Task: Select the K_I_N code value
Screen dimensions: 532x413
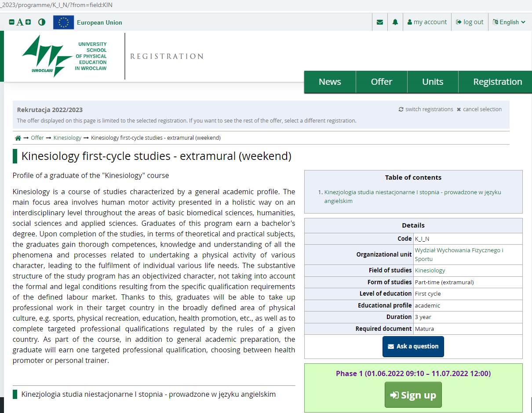Action: (x=422, y=239)
